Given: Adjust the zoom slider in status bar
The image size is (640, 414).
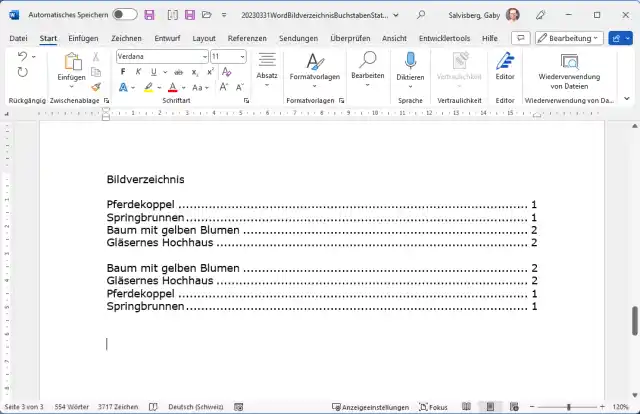Looking at the screenshot, I should point(568,407).
